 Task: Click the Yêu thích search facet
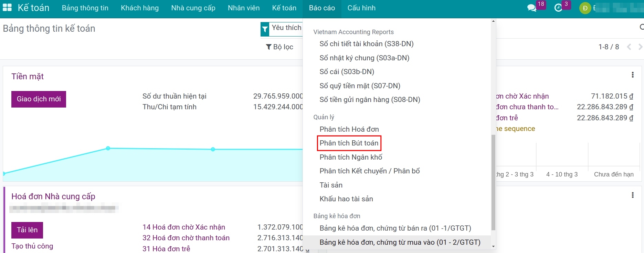(286, 28)
